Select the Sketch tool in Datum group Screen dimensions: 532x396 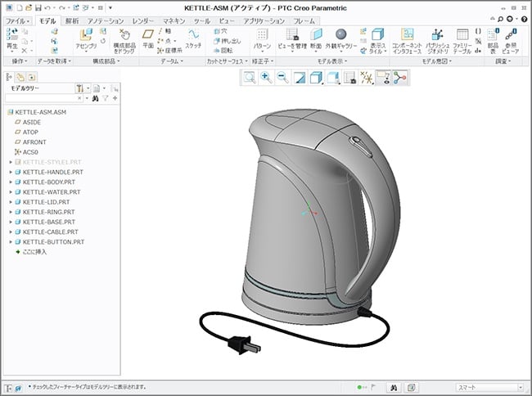click(x=194, y=37)
